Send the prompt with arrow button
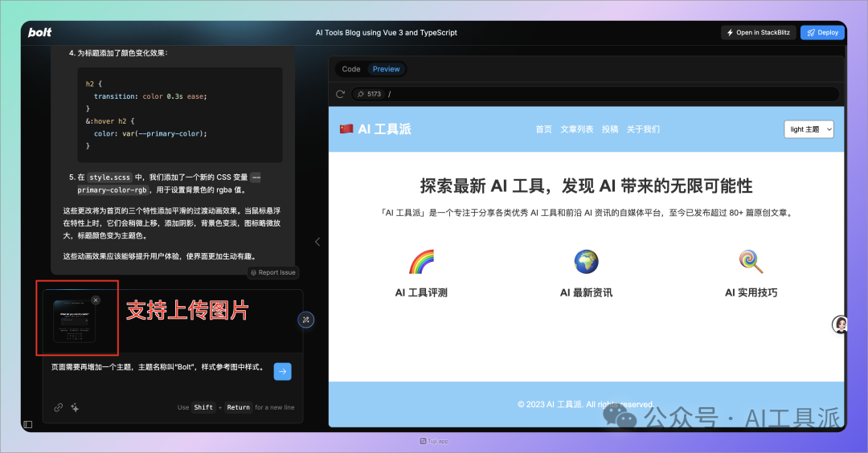 click(x=282, y=372)
